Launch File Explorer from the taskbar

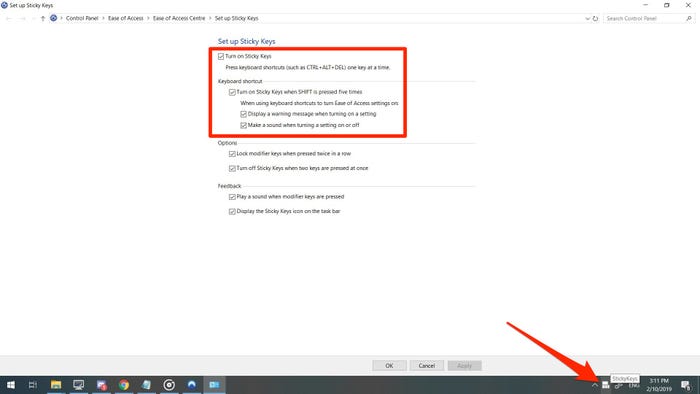[x=56, y=385]
